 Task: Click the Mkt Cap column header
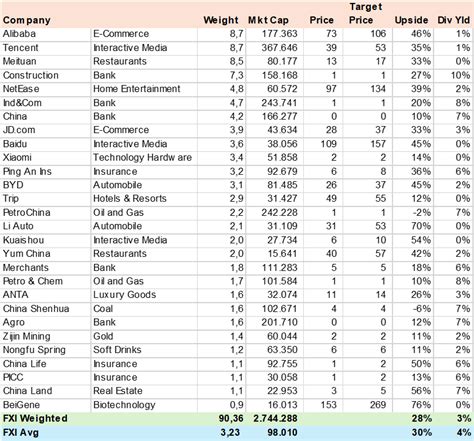coord(268,20)
